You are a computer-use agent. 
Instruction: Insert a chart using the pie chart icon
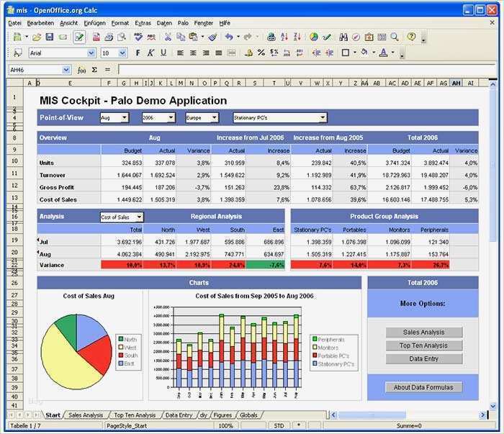coord(314,37)
